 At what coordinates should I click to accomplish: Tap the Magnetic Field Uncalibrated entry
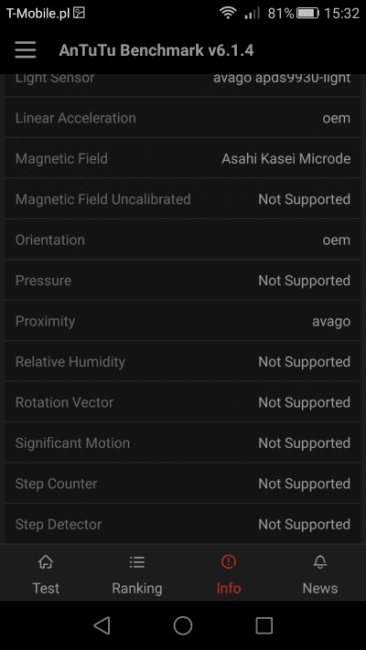pyautogui.click(x=183, y=199)
